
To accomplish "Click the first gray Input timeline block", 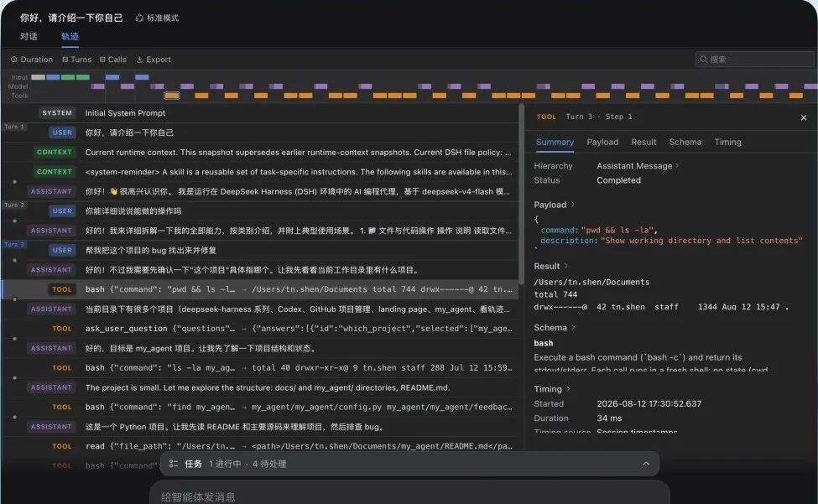I will point(38,77).
